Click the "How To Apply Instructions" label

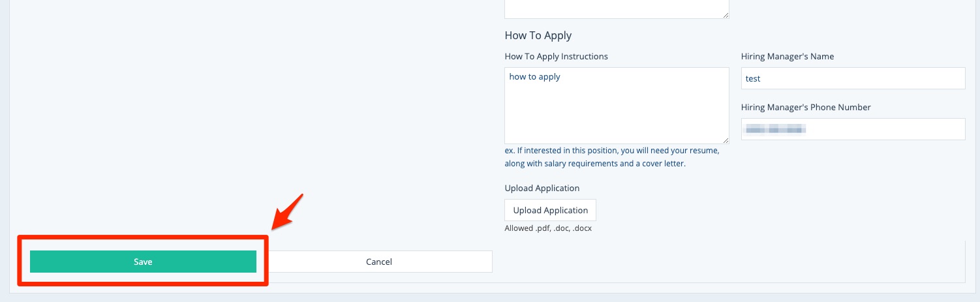click(556, 57)
